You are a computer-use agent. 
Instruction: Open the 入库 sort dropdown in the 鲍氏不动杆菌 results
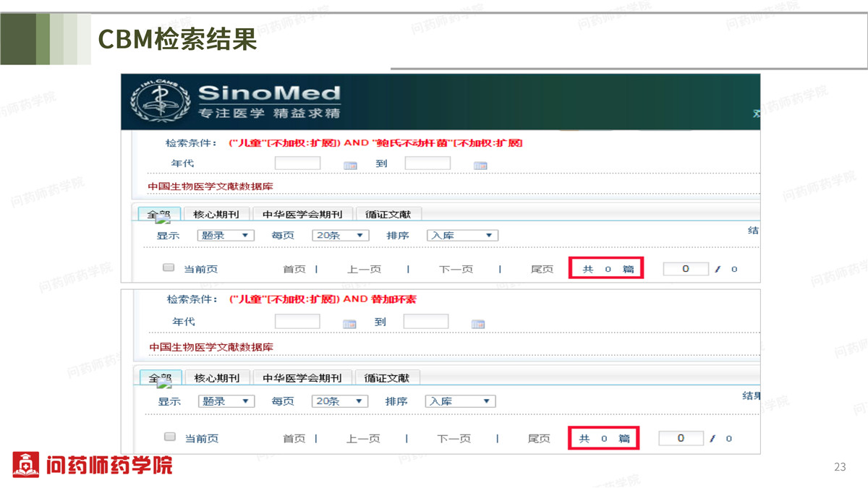462,236
